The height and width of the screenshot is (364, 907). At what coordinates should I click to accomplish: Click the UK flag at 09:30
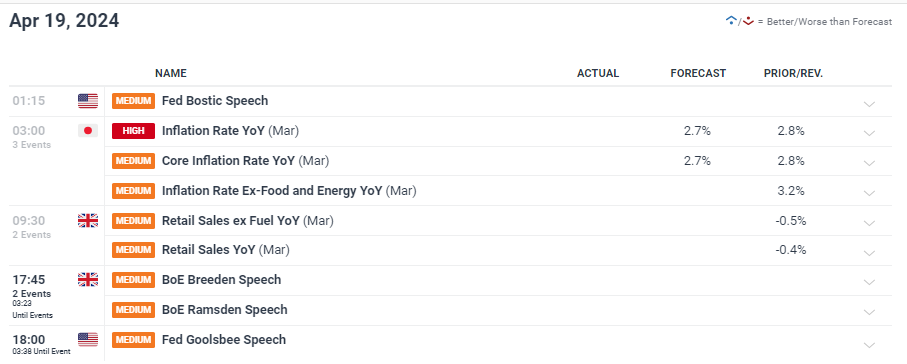pos(88,220)
